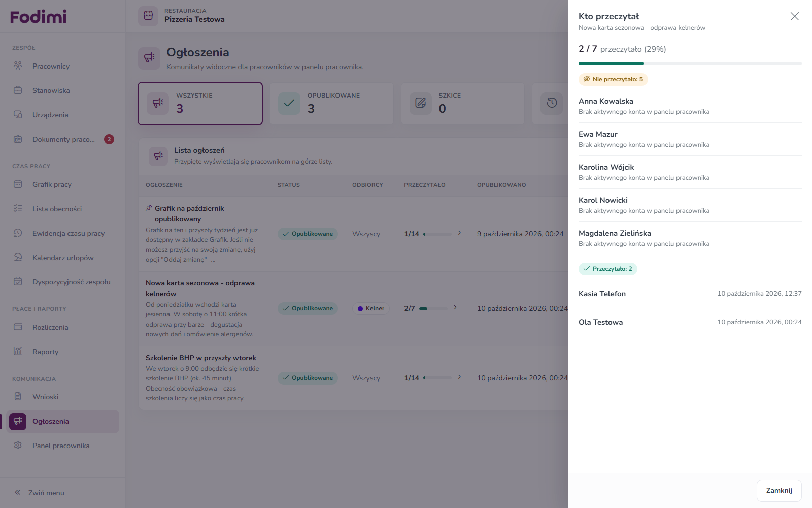
Task: Expand readers chevron for Szkolenie BHP row
Action: (x=459, y=377)
